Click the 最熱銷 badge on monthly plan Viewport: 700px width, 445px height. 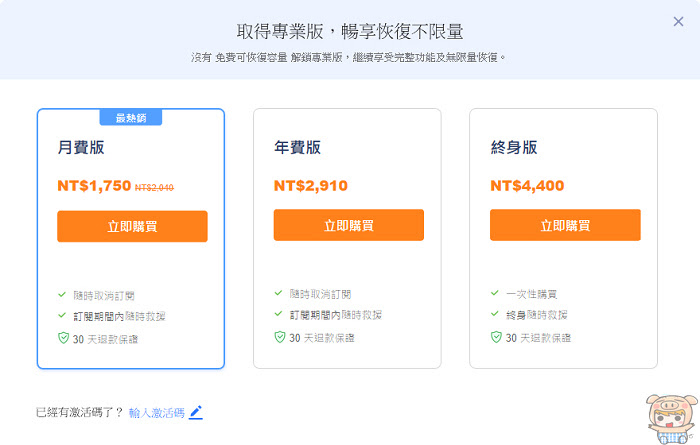(131, 118)
